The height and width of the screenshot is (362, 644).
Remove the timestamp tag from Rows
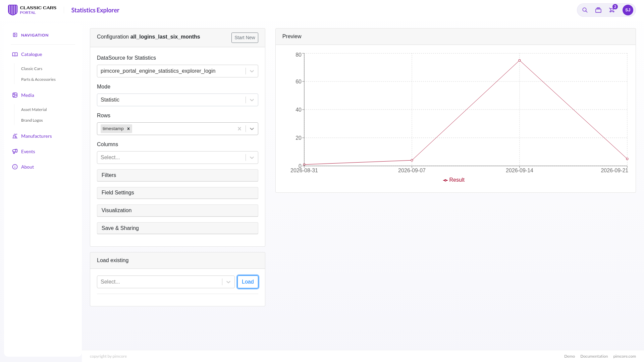(128, 129)
